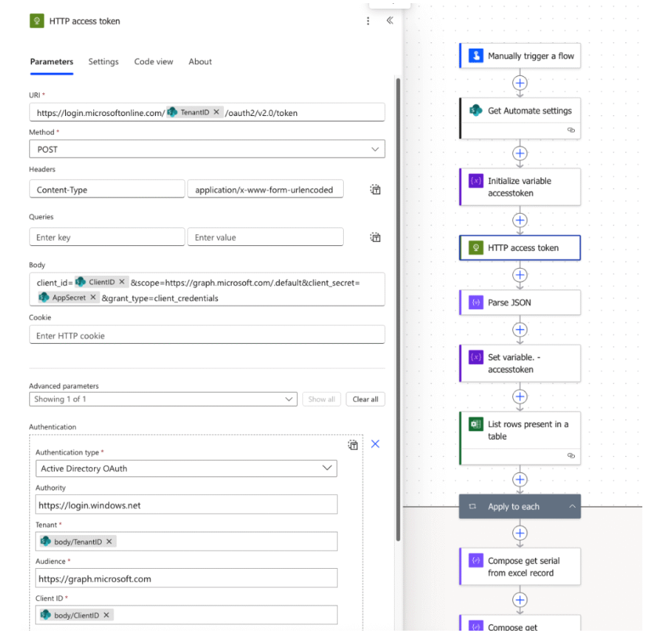The height and width of the screenshot is (644, 658).
Task: Remove the AppSecret token from Body
Action: click(93, 297)
